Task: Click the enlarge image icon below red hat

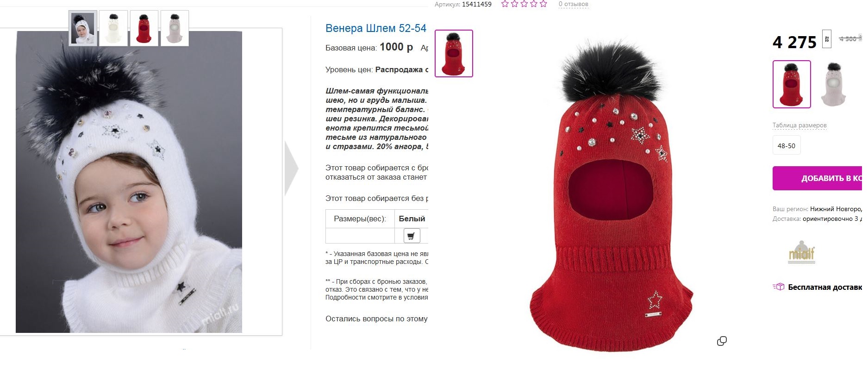Action: (x=722, y=341)
